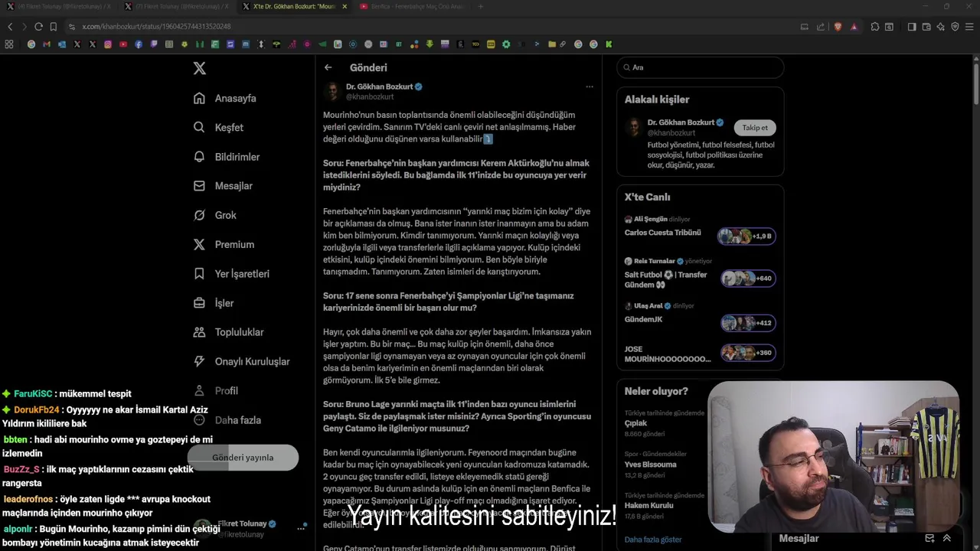Open İşler jobs page

tap(213, 303)
